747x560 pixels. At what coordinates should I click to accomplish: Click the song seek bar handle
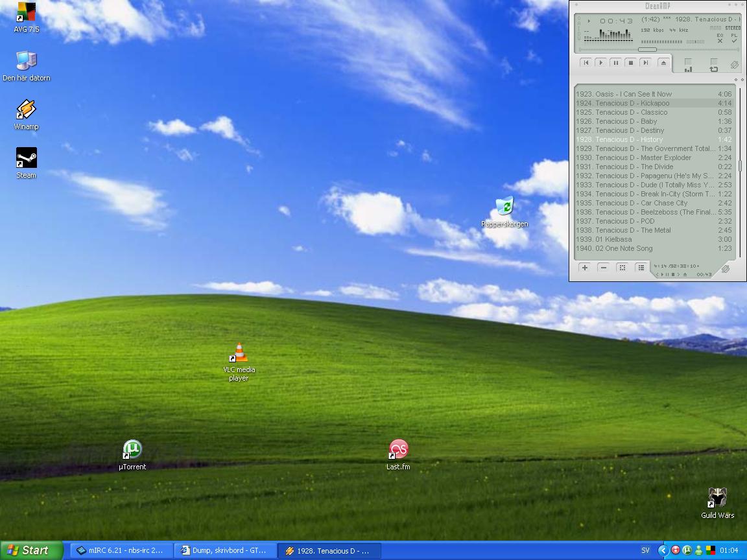click(647, 49)
